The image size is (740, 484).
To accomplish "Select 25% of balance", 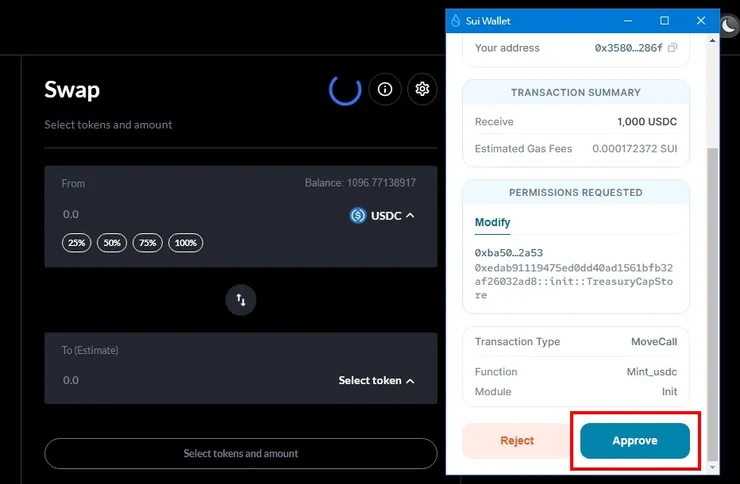I will [76, 243].
